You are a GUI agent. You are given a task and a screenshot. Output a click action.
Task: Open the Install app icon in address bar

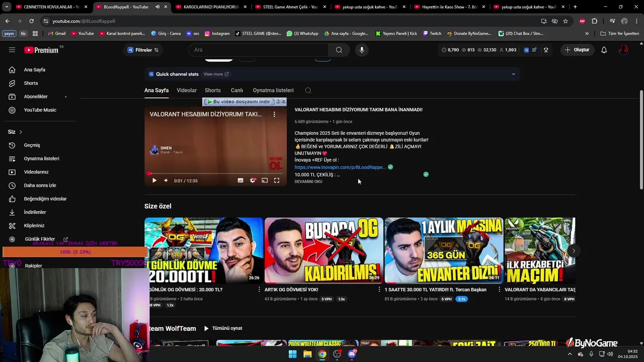click(x=544, y=21)
